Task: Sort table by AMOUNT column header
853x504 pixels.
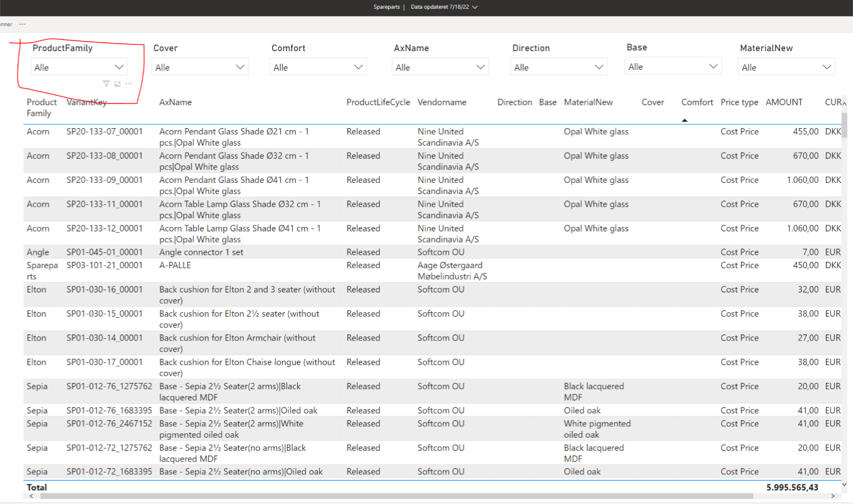Action: pos(784,102)
